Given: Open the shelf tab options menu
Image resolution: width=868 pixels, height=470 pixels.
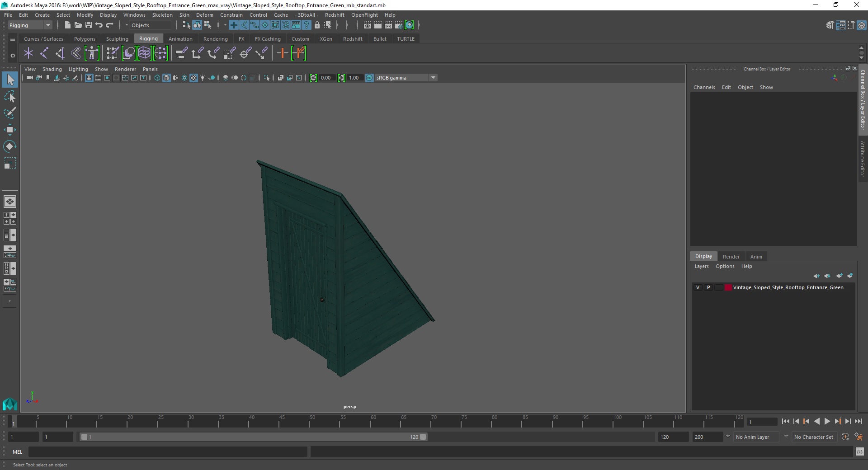Looking at the screenshot, I should (x=13, y=40).
